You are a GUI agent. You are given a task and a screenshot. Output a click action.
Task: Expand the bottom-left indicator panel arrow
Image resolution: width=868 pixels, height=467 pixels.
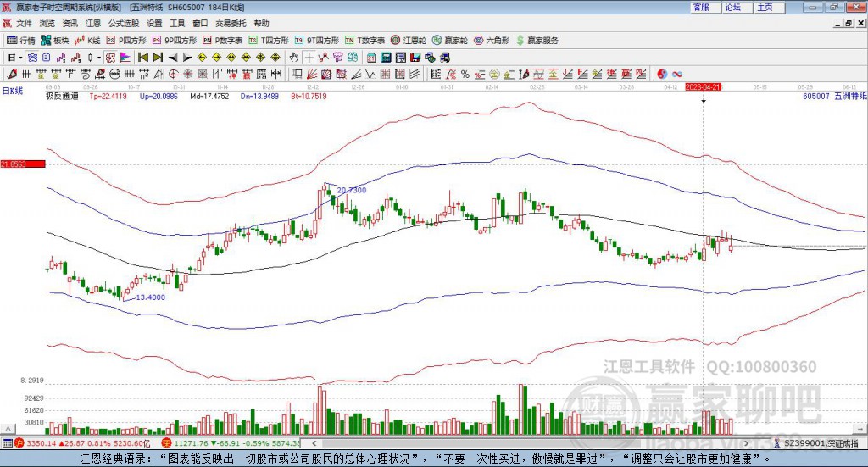point(8,429)
